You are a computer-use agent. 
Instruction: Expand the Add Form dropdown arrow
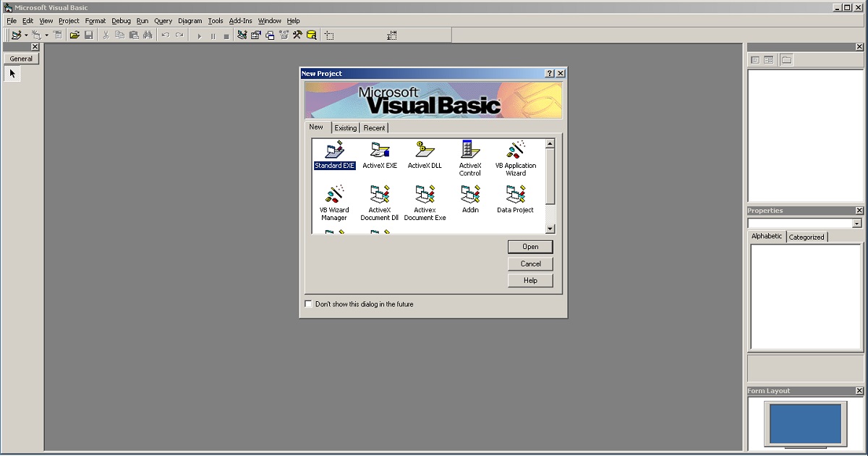click(46, 35)
